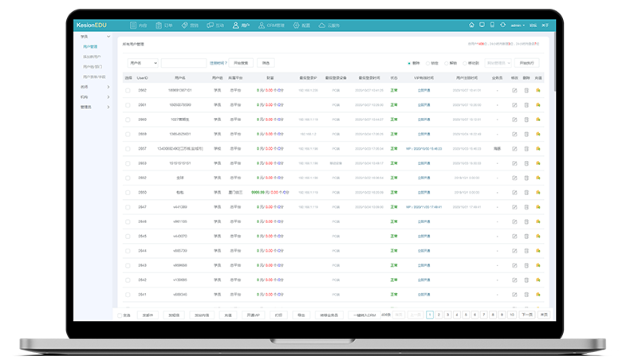Click the search keyword input field
The height and width of the screenshot is (364, 634).
[x=183, y=62]
